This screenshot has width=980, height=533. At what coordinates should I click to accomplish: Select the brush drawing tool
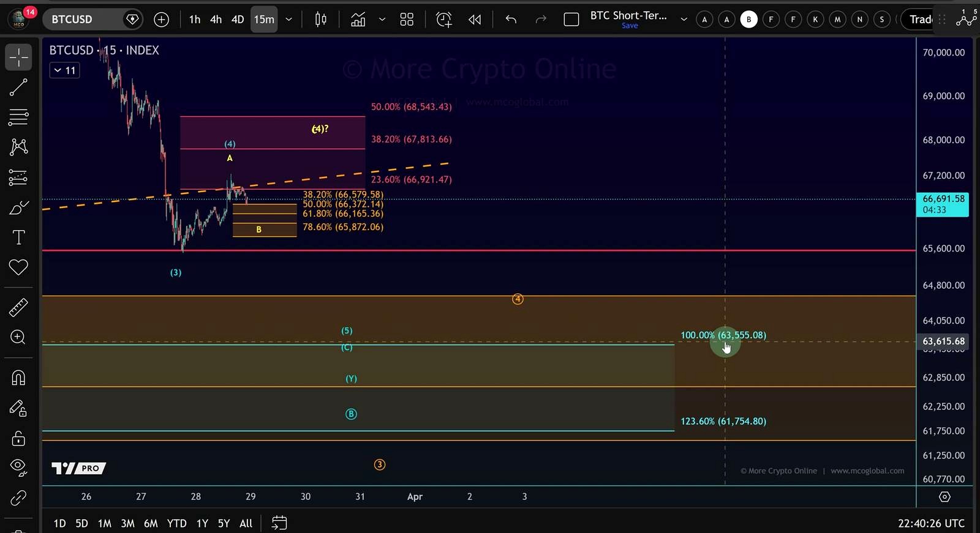[18, 208]
